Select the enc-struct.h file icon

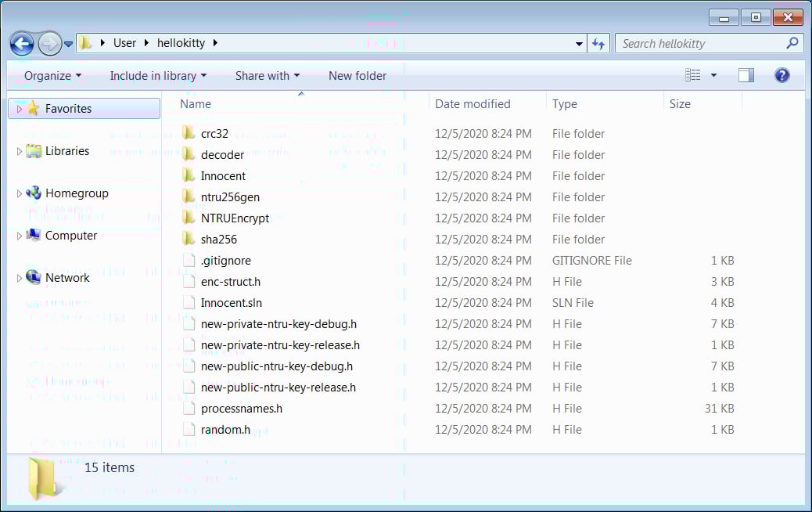coord(189,281)
